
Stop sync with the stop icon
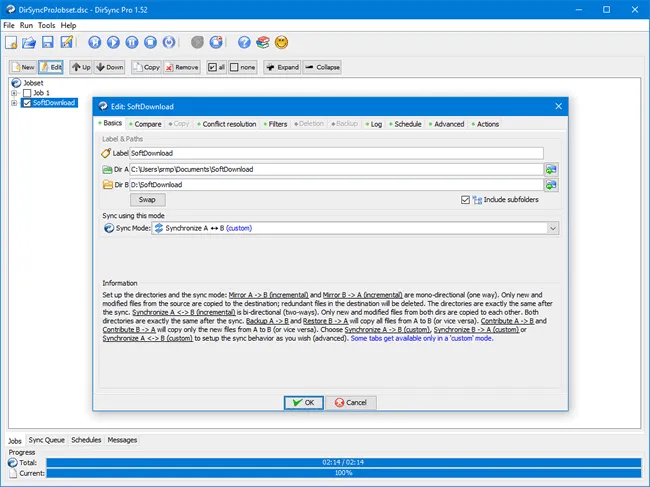click(x=150, y=42)
